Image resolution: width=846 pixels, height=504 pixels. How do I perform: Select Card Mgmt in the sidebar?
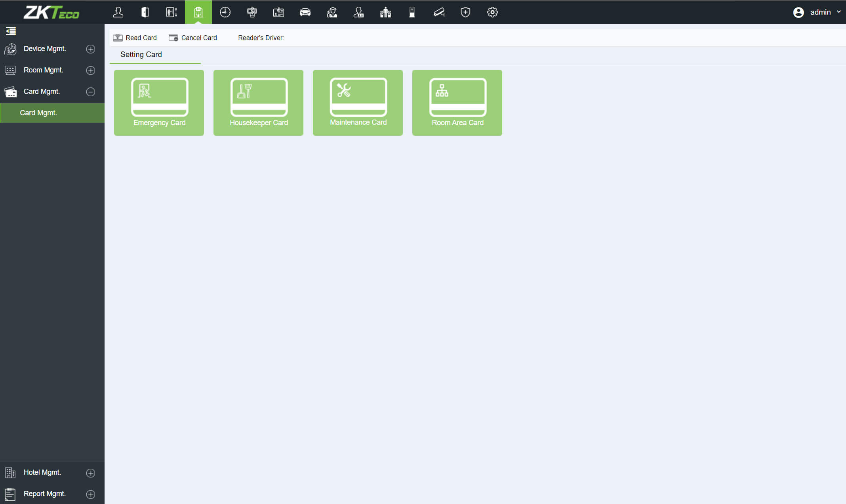click(x=38, y=113)
